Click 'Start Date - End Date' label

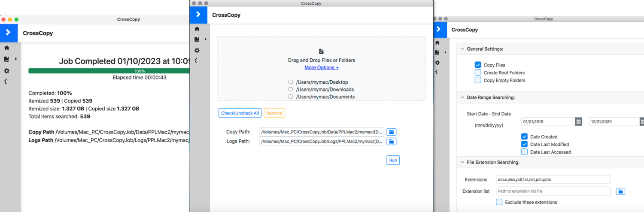tap(489, 114)
